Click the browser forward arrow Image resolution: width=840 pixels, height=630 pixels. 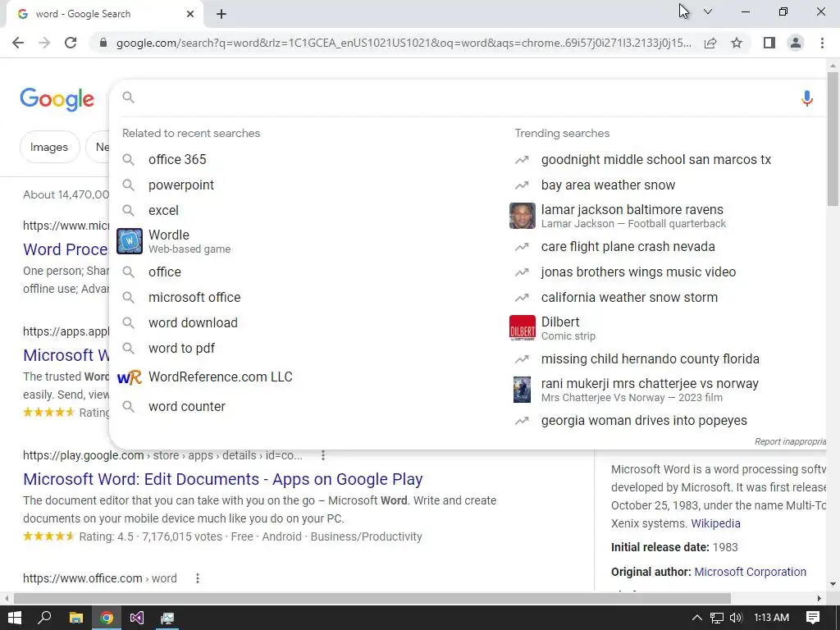[44, 43]
